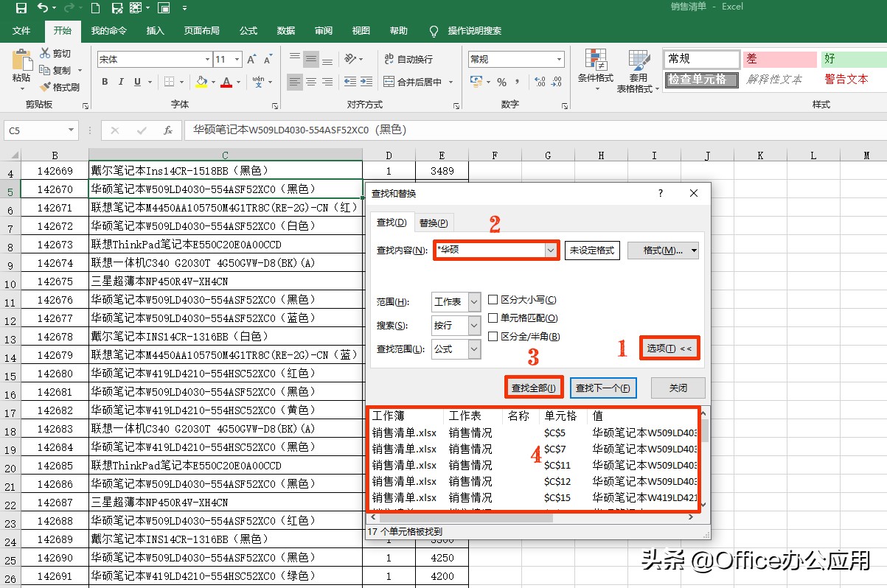
Task: Open Find what (查找内容) history dropdown
Action: point(551,250)
